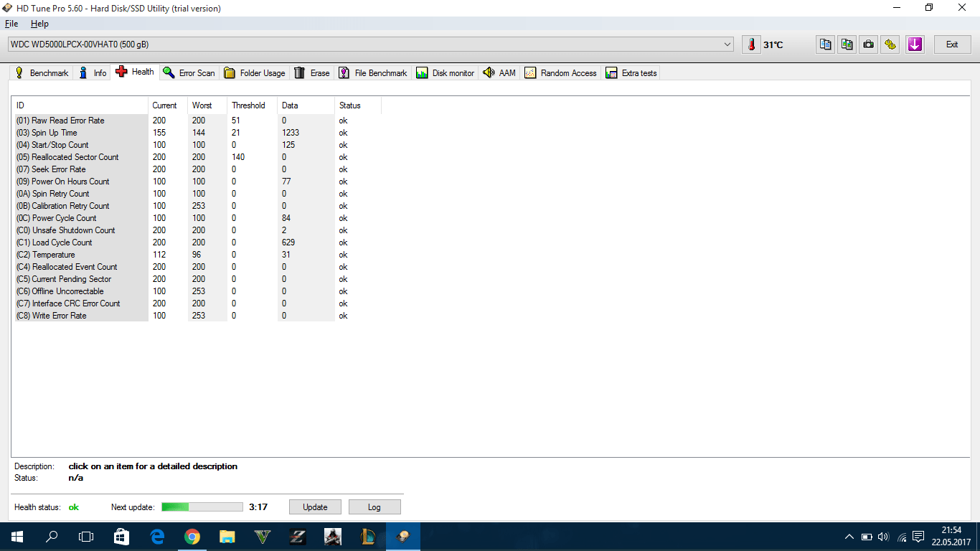Open the Disk monitor tab
980x551 pixels.
click(x=446, y=73)
